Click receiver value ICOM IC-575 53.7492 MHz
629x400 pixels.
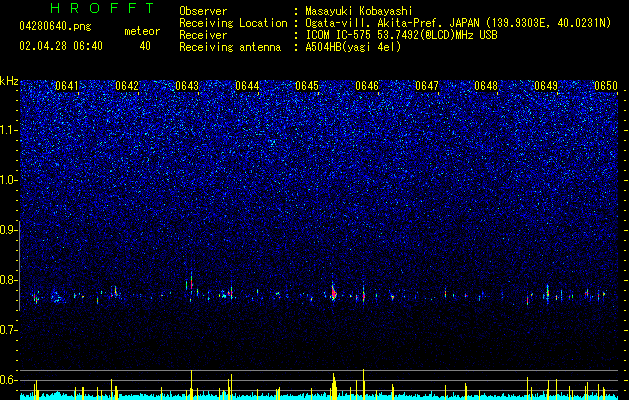[x=401, y=35]
